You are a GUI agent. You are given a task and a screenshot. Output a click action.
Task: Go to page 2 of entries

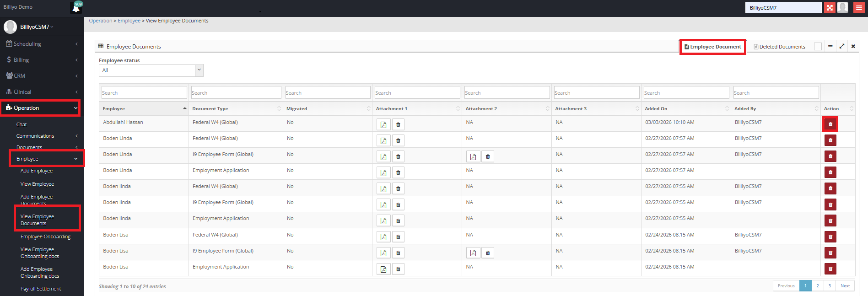[x=817, y=286]
